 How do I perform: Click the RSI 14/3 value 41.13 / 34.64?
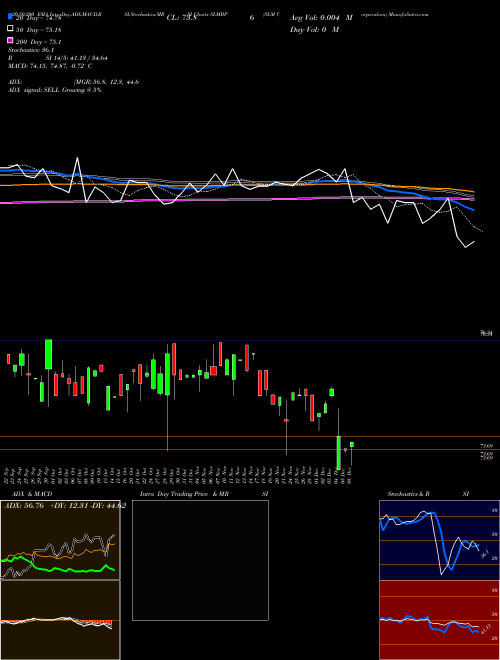[x=87, y=58]
